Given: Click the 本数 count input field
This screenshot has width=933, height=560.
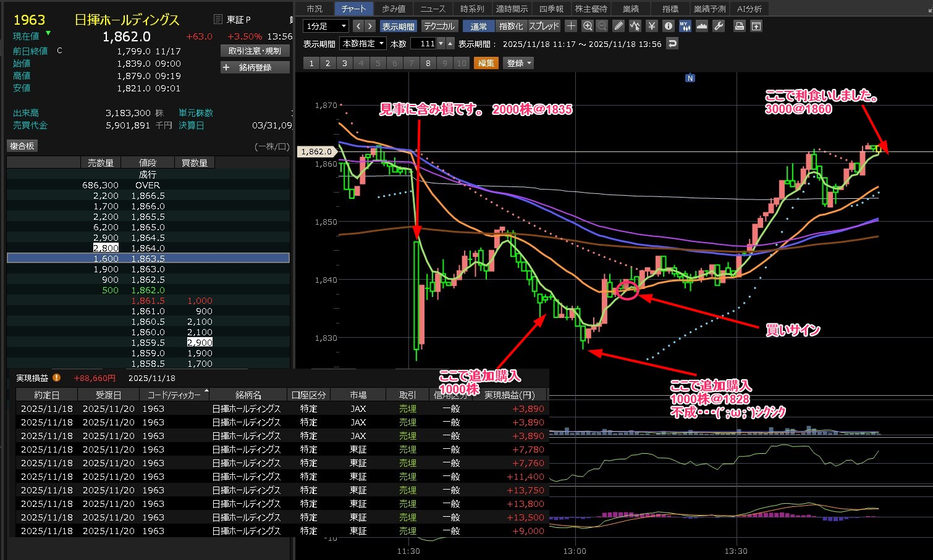Looking at the screenshot, I should (426, 44).
